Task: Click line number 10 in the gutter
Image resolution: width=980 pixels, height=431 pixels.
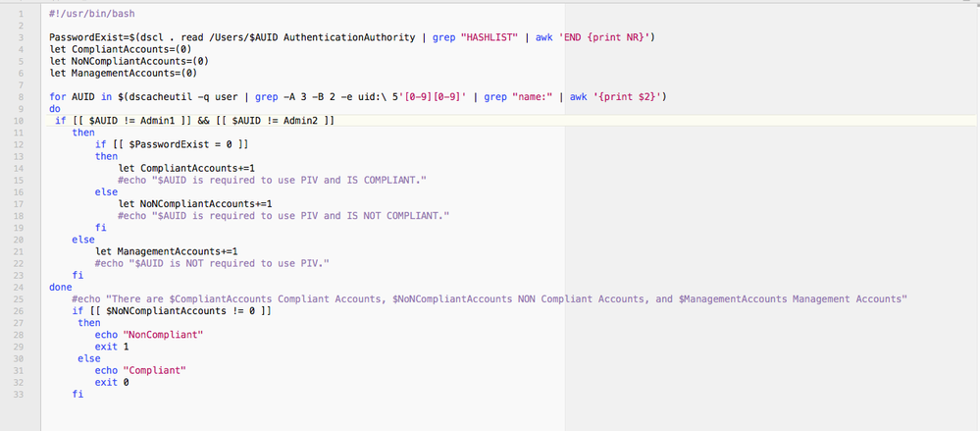Action: coord(20,120)
